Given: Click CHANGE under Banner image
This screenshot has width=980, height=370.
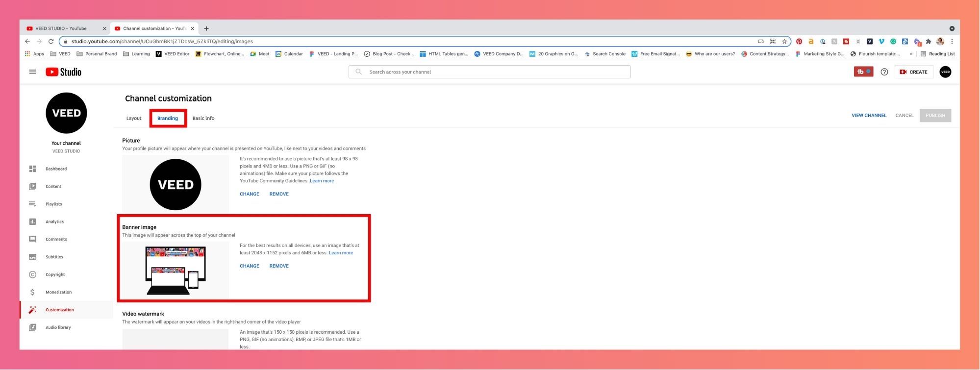Looking at the screenshot, I should coord(250,266).
